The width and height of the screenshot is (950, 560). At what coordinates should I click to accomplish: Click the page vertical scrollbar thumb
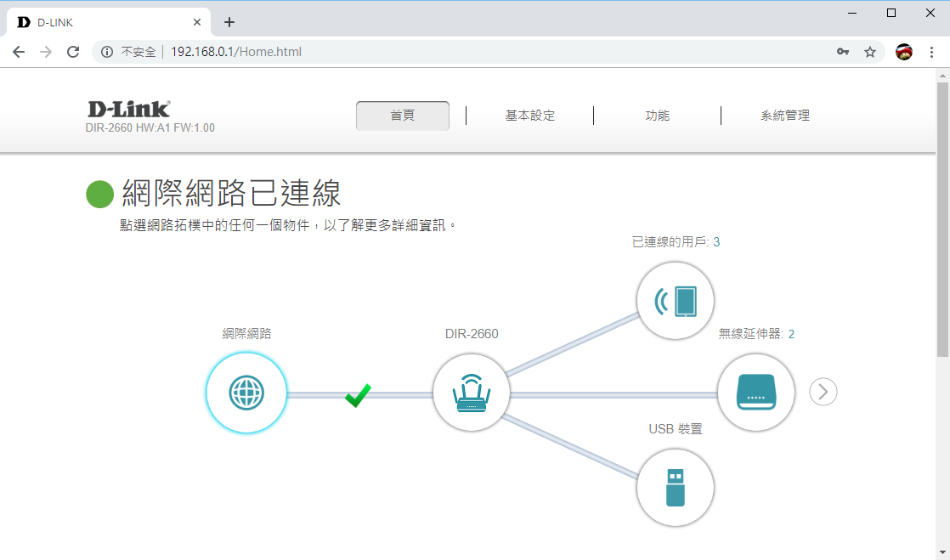pyautogui.click(x=942, y=219)
